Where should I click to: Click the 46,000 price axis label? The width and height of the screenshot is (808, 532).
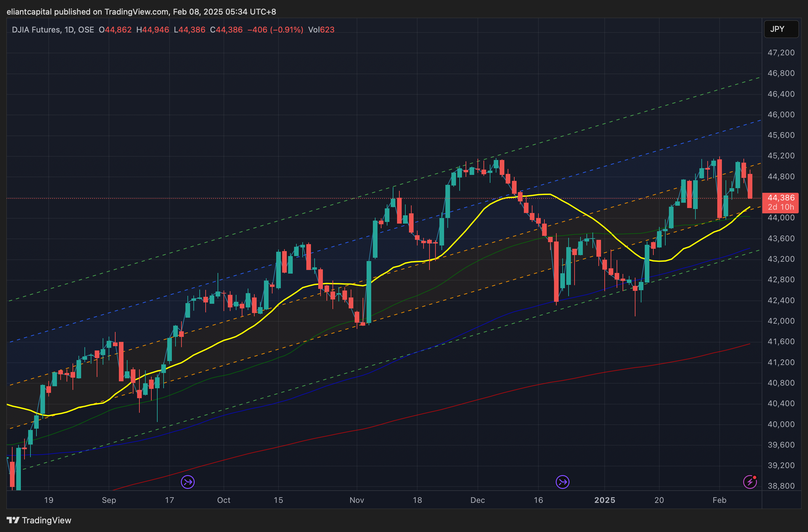pos(781,114)
